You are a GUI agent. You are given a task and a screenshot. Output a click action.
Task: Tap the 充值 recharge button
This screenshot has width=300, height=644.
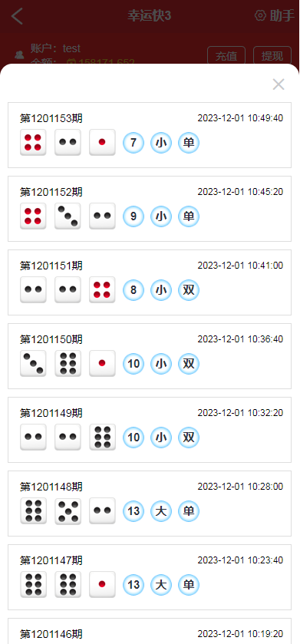tap(226, 55)
